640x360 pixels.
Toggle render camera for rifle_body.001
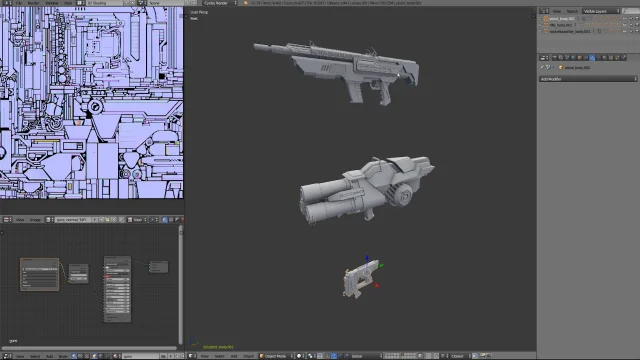pyautogui.click(x=637, y=25)
